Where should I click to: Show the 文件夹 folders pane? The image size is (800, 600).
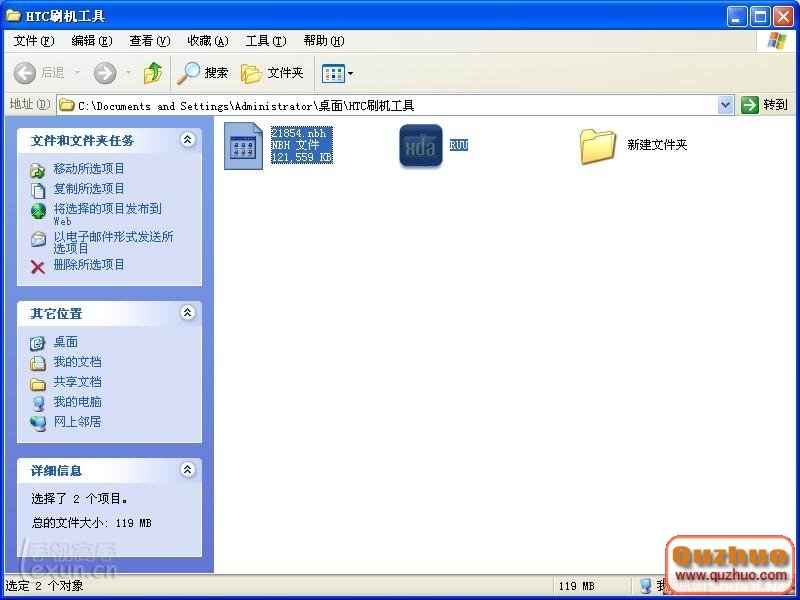[272, 73]
